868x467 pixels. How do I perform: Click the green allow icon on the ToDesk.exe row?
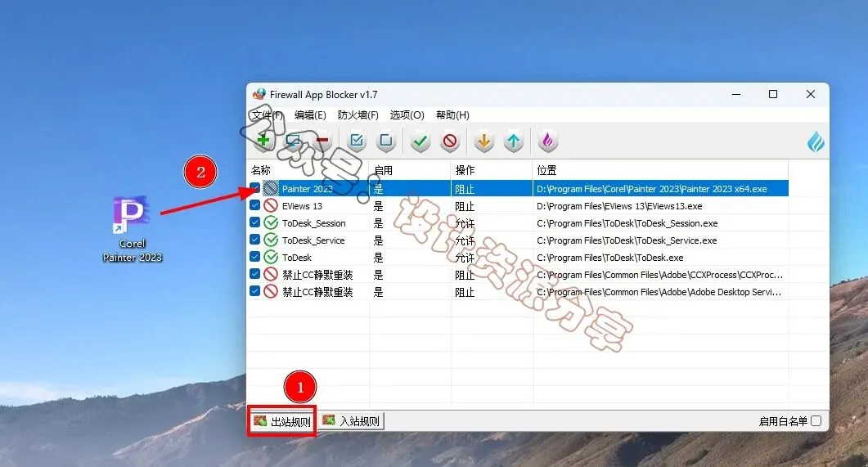tap(270, 258)
